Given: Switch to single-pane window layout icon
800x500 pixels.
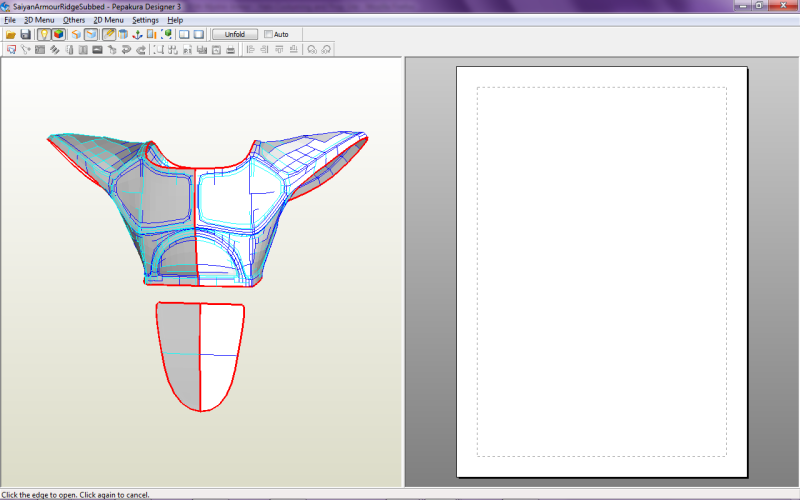Looking at the screenshot, I should coord(199,35).
